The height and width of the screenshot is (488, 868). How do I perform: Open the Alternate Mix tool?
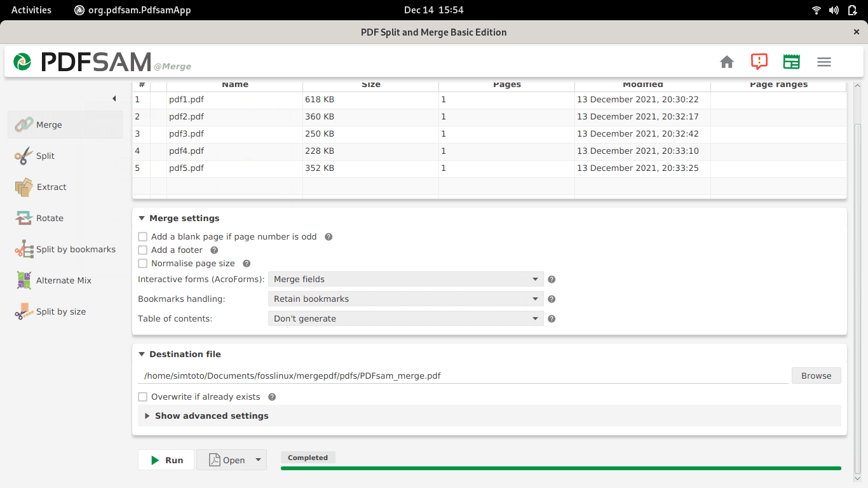click(64, 280)
